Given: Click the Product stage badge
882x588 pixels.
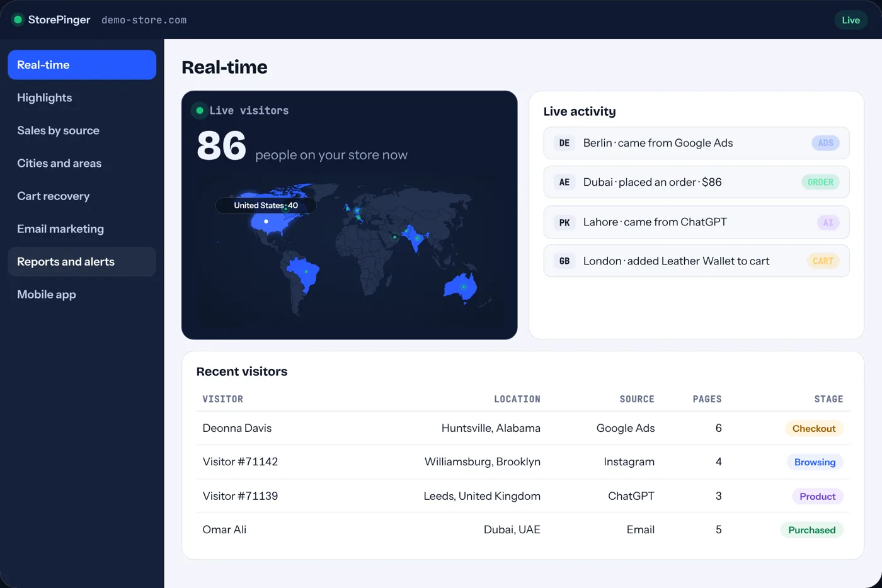Looking at the screenshot, I should [x=817, y=496].
